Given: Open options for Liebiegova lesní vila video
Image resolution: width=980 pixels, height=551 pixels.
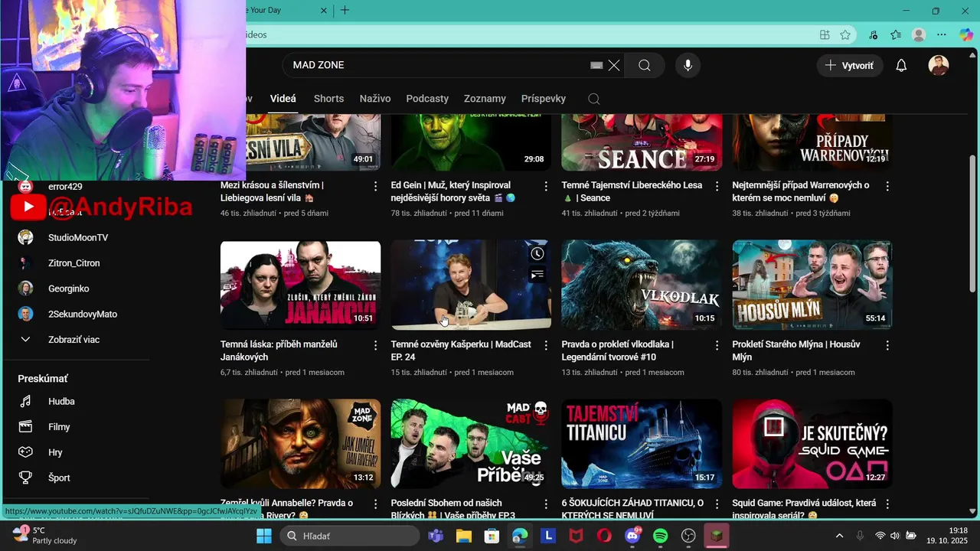Looking at the screenshot, I should [375, 186].
